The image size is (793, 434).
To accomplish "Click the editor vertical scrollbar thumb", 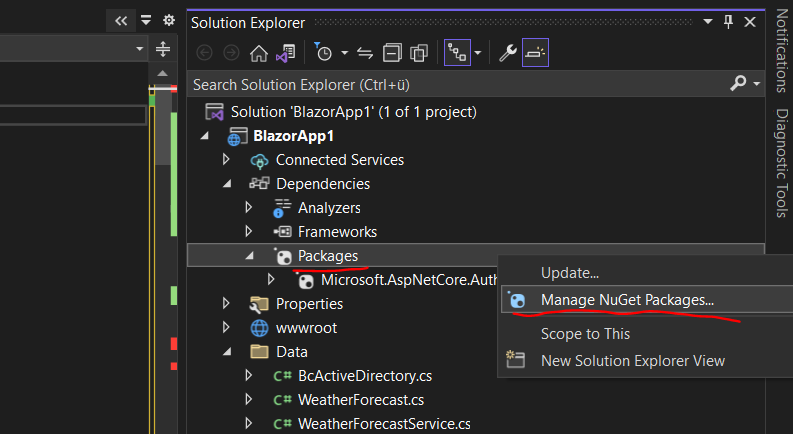I will click(163, 129).
